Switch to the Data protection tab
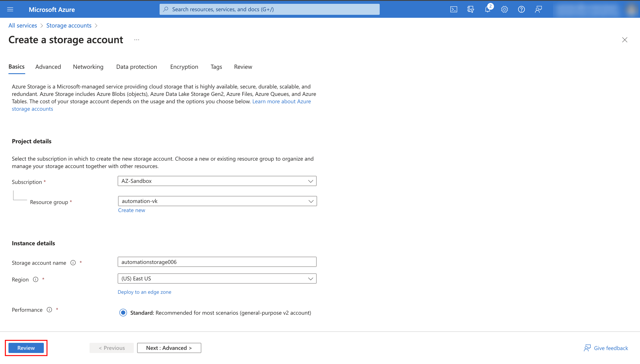The height and width of the screenshot is (364, 640). (x=136, y=67)
